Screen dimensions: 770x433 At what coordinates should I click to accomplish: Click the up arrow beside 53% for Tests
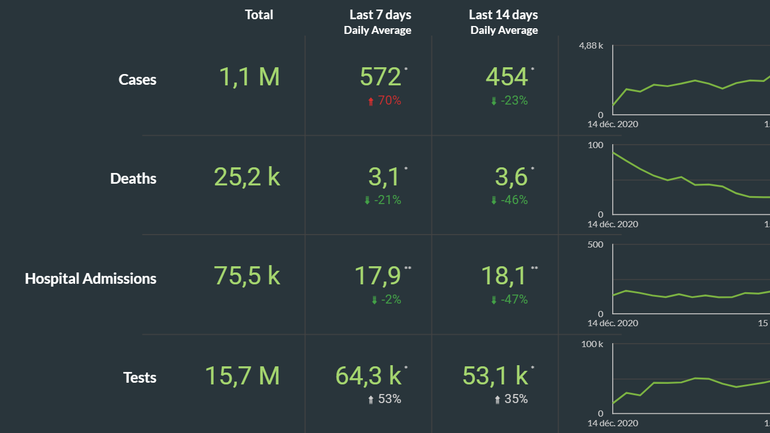[x=372, y=400]
